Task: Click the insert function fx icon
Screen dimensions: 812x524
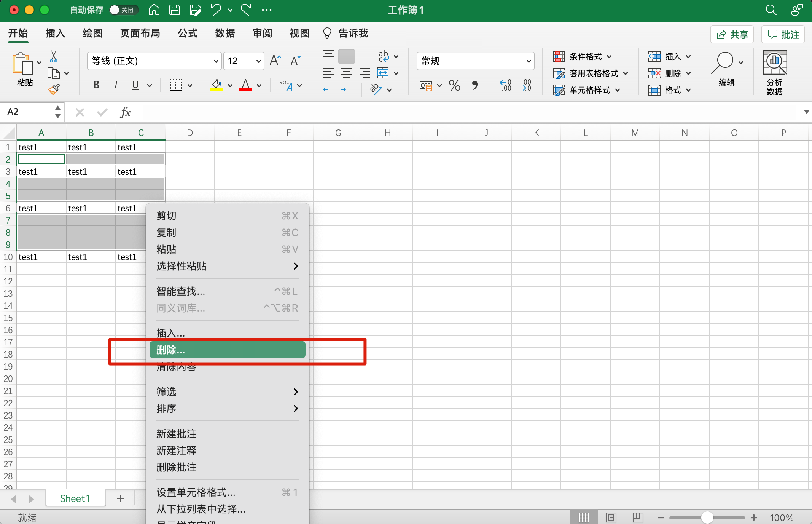Action: pyautogui.click(x=125, y=112)
